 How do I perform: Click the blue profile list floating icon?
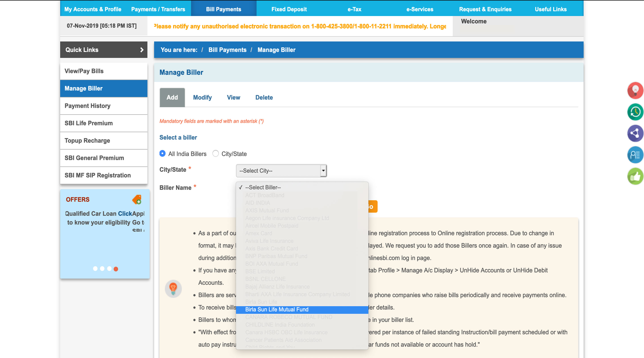635,155
